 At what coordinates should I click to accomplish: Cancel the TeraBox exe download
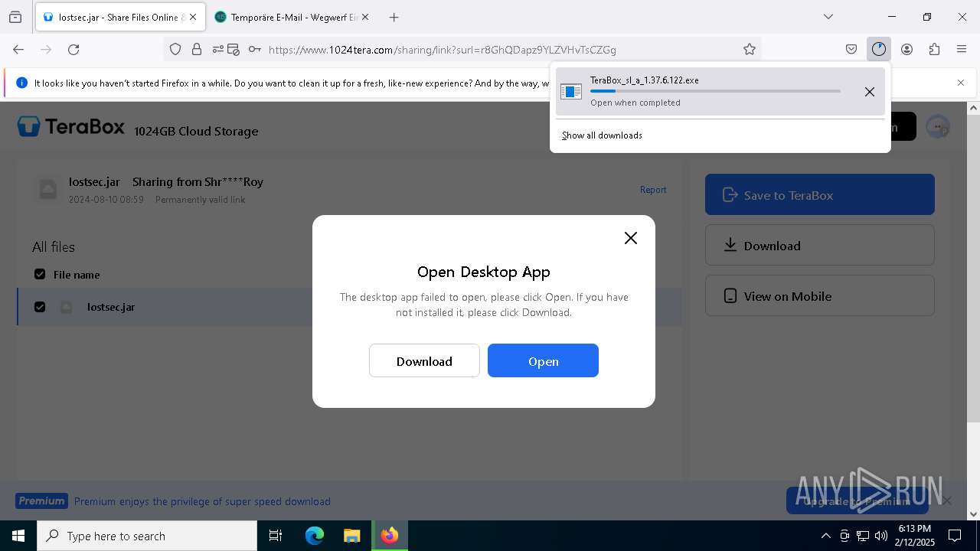point(869,92)
